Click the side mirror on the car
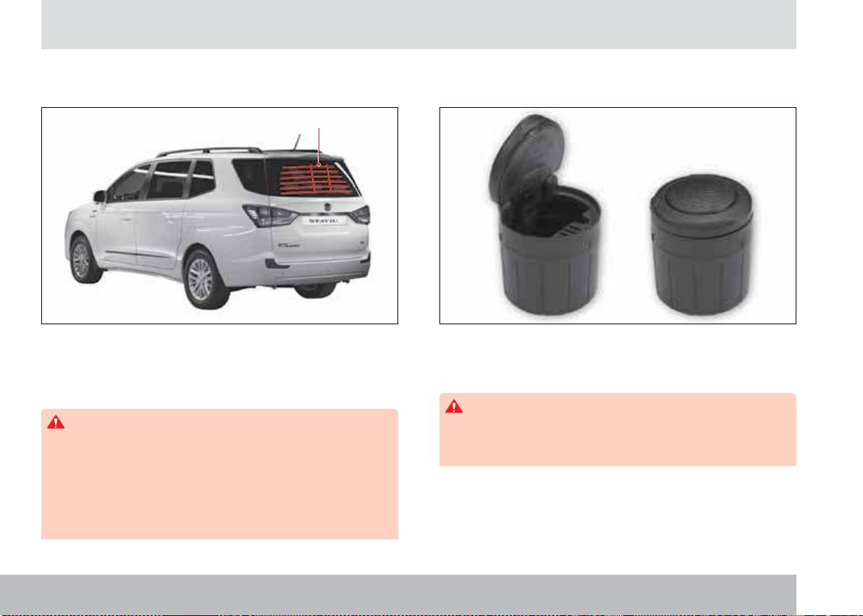Viewport: 863px width, 616px height. click(x=100, y=196)
